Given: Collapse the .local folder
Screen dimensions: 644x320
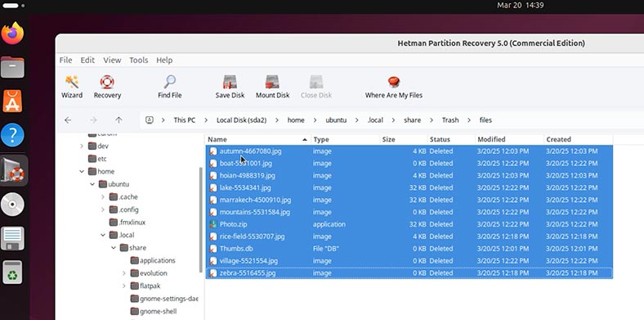Looking at the screenshot, I should tap(103, 235).
